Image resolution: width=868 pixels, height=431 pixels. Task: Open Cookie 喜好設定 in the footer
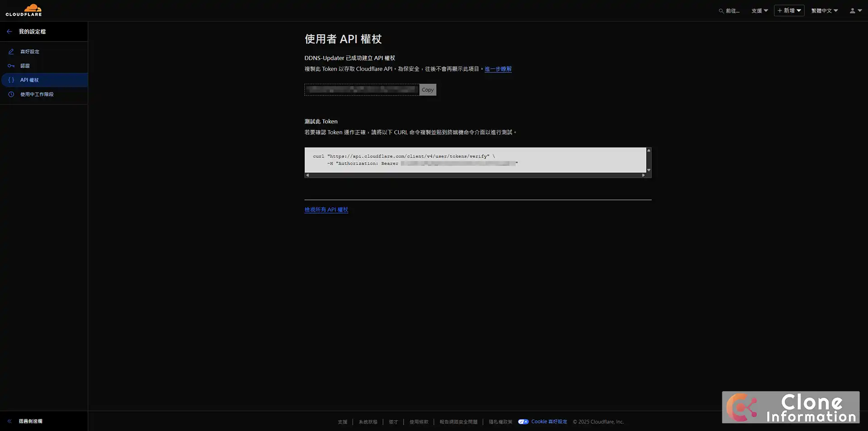pos(542,422)
